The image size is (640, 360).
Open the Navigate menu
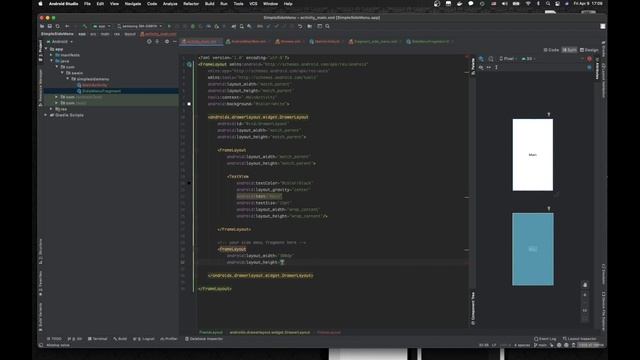(133, 4)
